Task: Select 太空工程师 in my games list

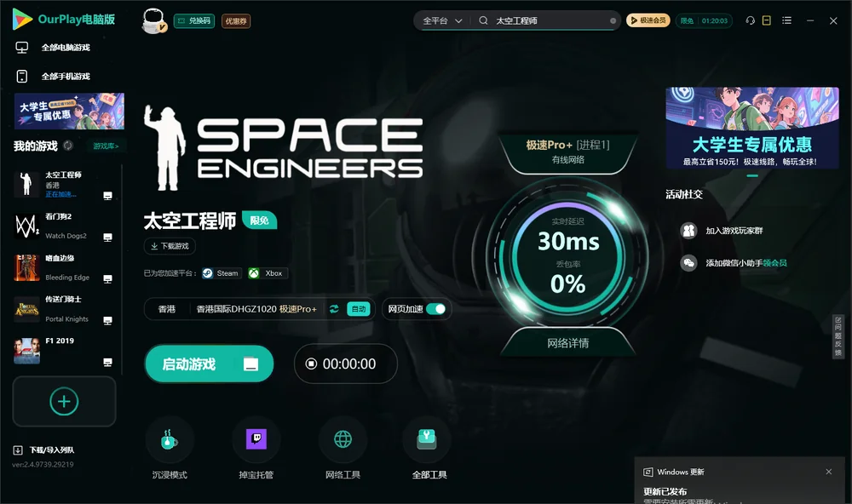Action: pyautogui.click(x=64, y=184)
